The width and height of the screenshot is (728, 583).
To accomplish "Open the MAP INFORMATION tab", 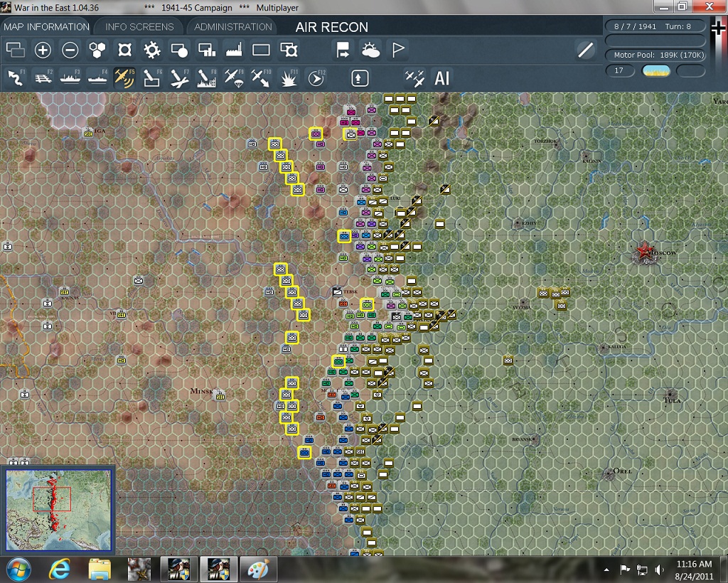I will [46, 27].
